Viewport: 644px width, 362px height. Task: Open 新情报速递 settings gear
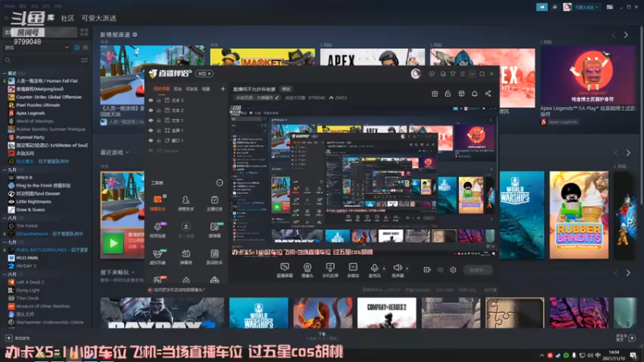pos(134,35)
